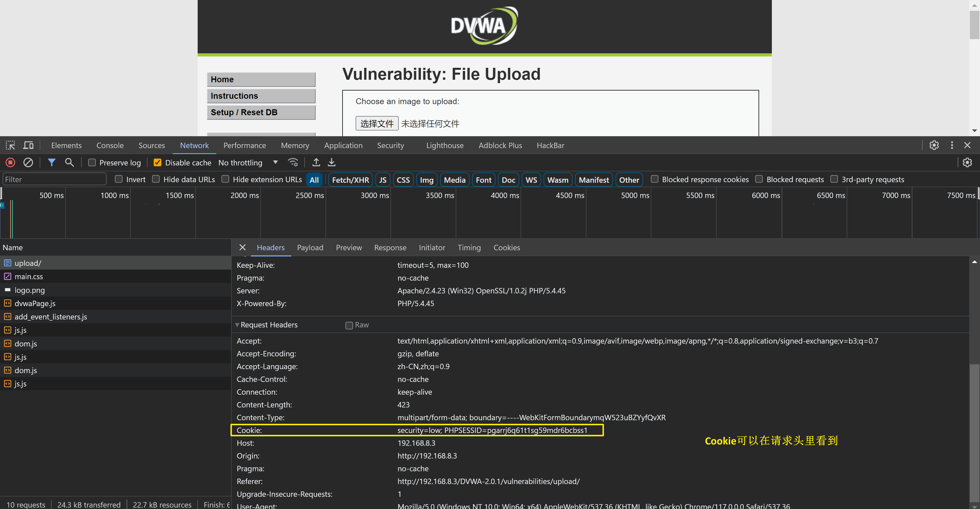
Task: Filter requests by Fetch/XHR type
Action: [350, 180]
